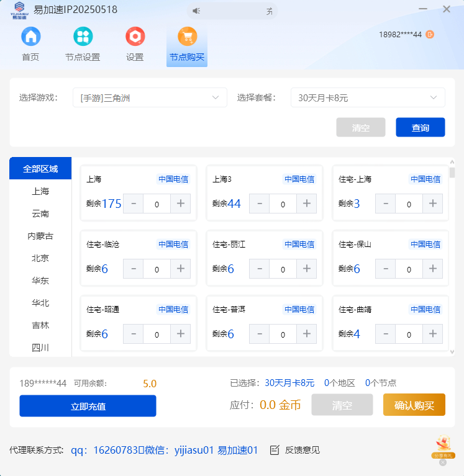Click the 0个地区 link

click(339, 383)
